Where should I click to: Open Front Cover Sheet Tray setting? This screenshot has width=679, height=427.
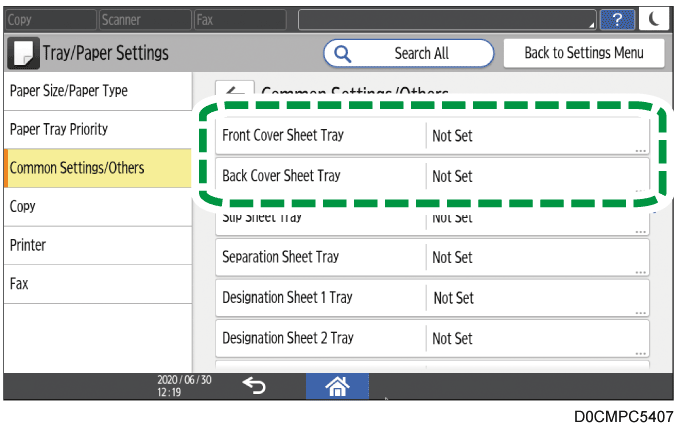pyautogui.click(x=432, y=136)
